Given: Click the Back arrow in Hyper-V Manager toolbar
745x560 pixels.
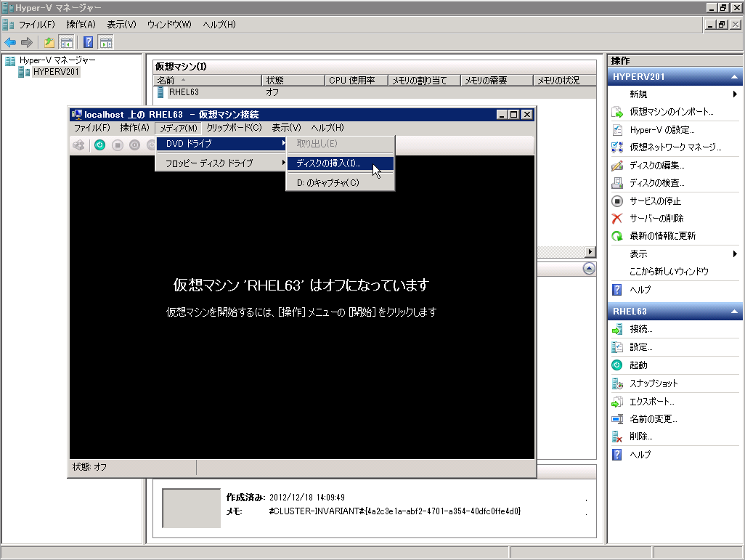Looking at the screenshot, I should [10, 43].
